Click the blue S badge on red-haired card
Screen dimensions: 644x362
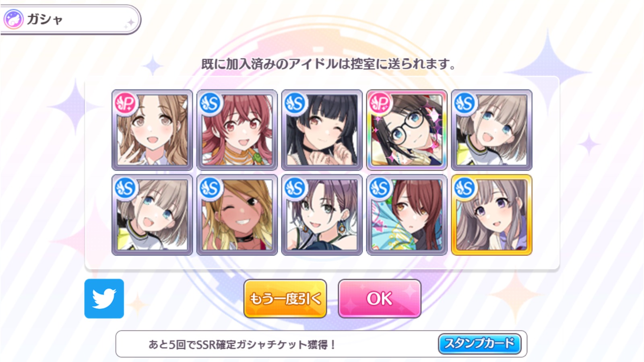(211, 103)
